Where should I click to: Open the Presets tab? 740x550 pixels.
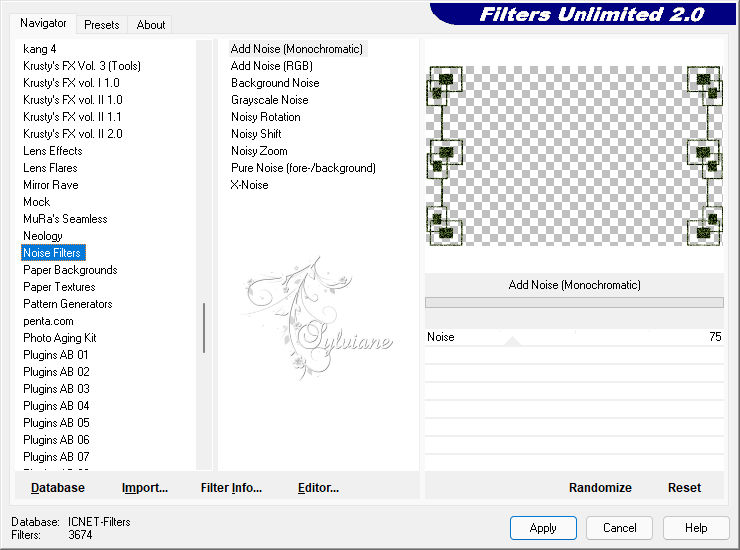point(101,25)
